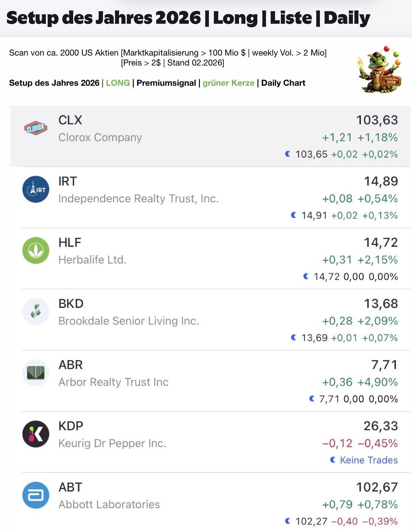Open the Herbalife Ltd. stock name
This screenshot has height=532, width=412.
[92, 260]
